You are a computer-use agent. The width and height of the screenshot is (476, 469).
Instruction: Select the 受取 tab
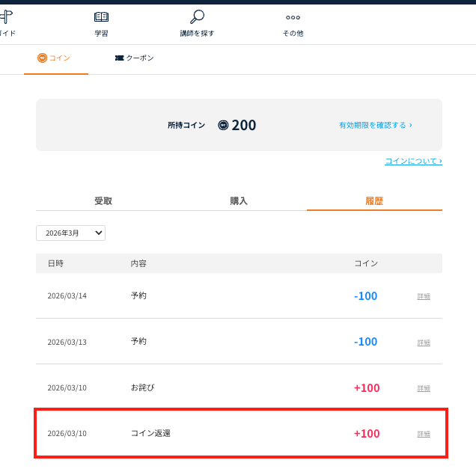(x=103, y=200)
